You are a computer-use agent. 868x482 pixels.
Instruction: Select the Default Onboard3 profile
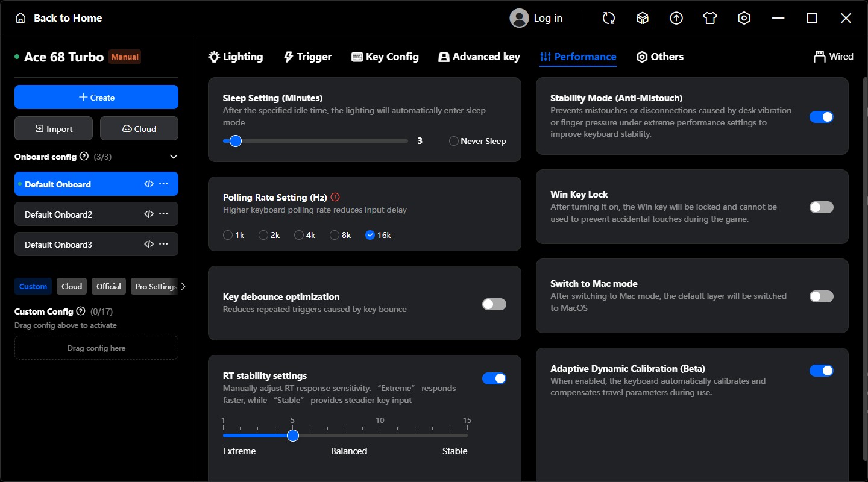pyautogui.click(x=96, y=244)
